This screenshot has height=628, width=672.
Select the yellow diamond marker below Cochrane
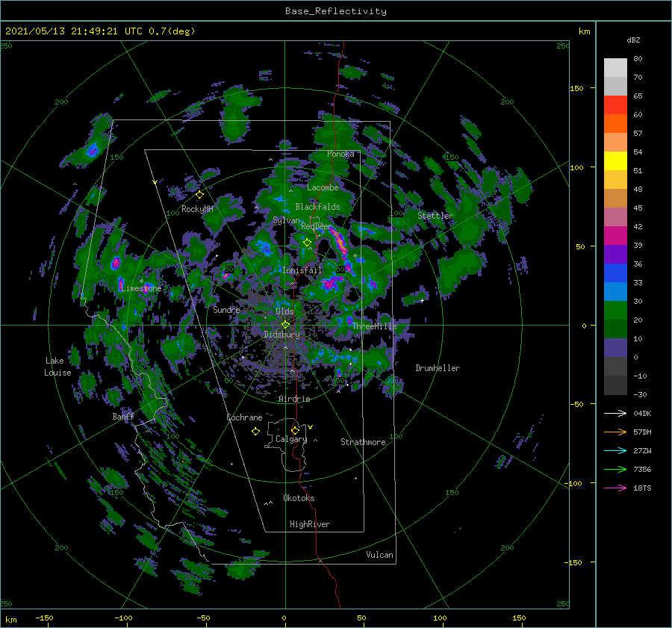pos(255,432)
